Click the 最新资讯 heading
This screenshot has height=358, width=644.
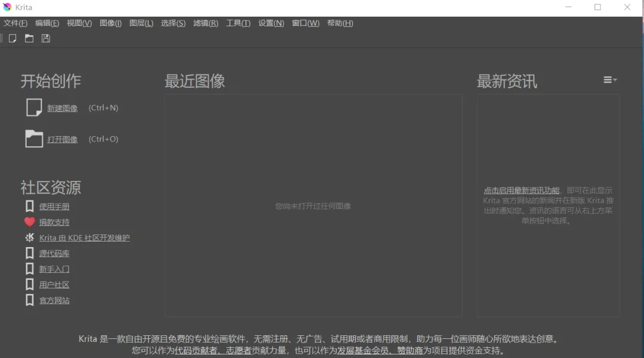click(507, 81)
